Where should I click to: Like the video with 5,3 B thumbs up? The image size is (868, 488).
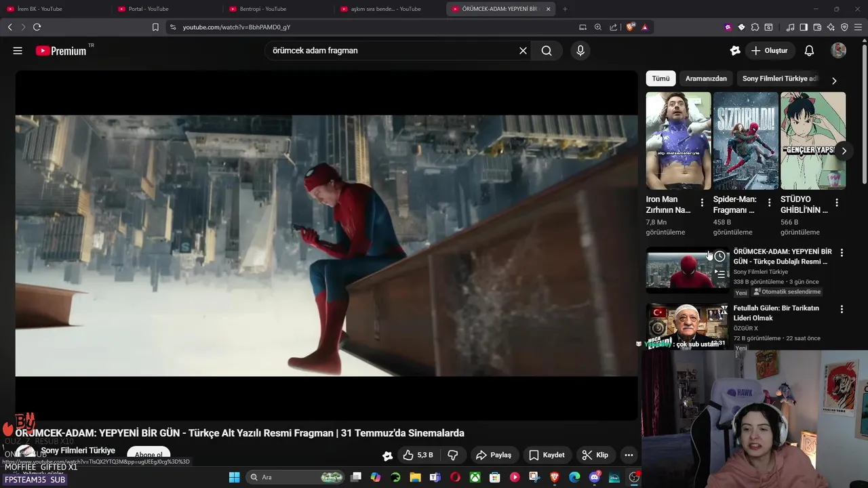[x=418, y=455]
